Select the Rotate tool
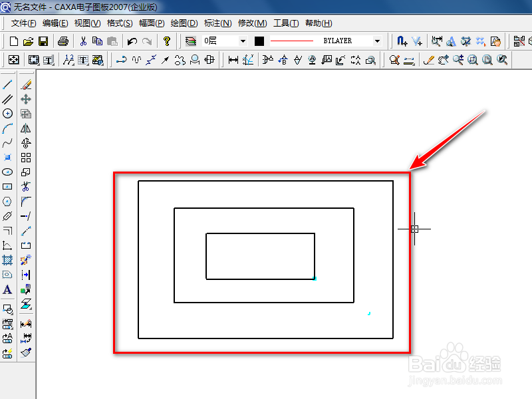Screen dimensions: 532x399 click(x=26, y=143)
